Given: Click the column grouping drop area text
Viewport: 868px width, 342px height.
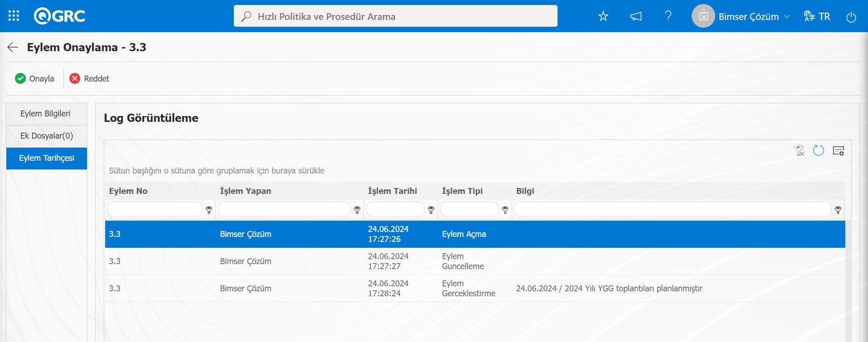Looking at the screenshot, I should (x=217, y=171).
